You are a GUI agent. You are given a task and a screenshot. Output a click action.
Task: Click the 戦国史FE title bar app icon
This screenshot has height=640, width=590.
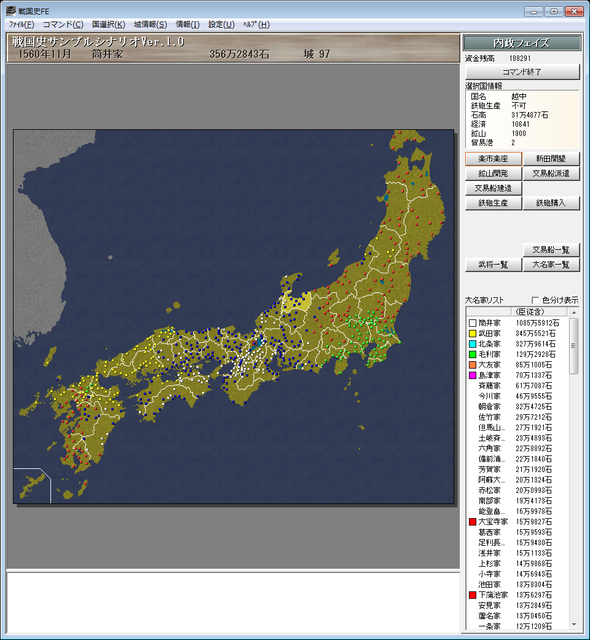(x=11, y=11)
